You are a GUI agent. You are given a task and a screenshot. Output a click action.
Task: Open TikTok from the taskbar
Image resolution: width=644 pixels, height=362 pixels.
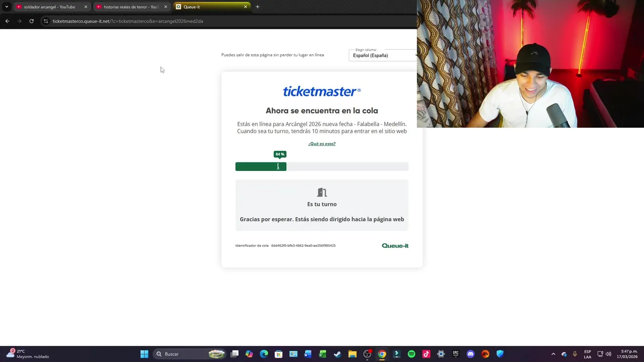(x=426, y=354)
